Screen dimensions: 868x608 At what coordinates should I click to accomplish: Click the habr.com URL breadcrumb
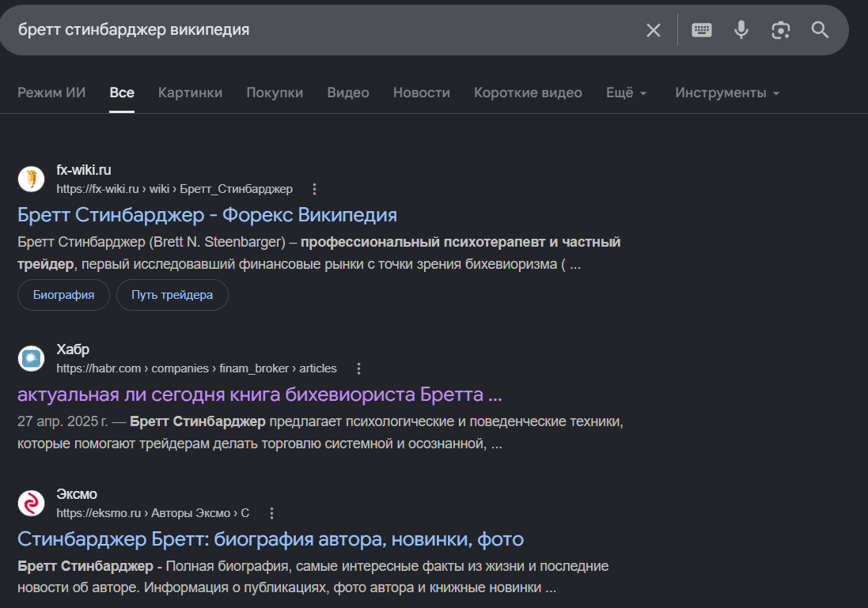pyautogui.click(x=196, y=368)
